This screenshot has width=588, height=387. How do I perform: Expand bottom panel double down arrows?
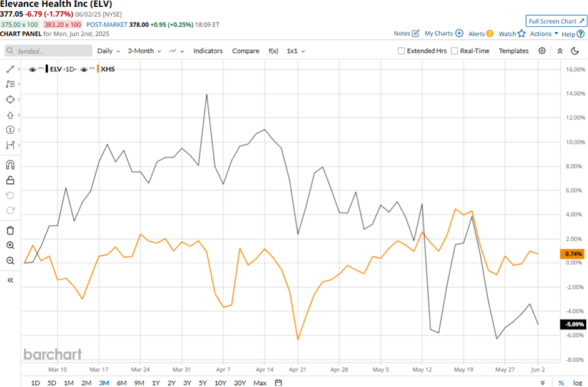(542, 383)
